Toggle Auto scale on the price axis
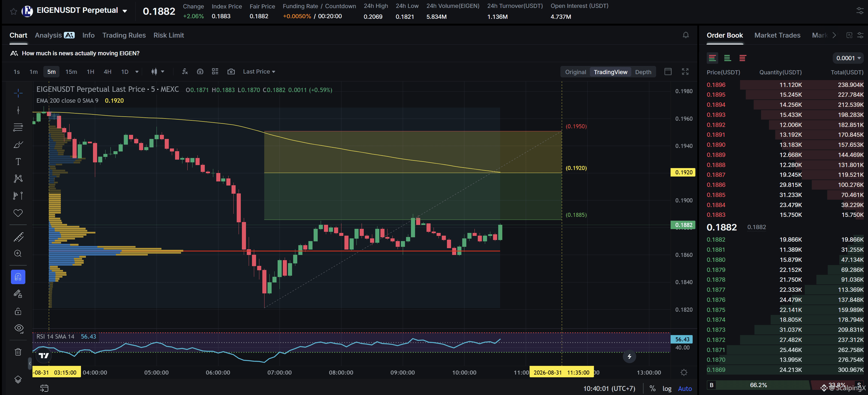This screenshot has width=868, height=395. click(x=685, y=388)
